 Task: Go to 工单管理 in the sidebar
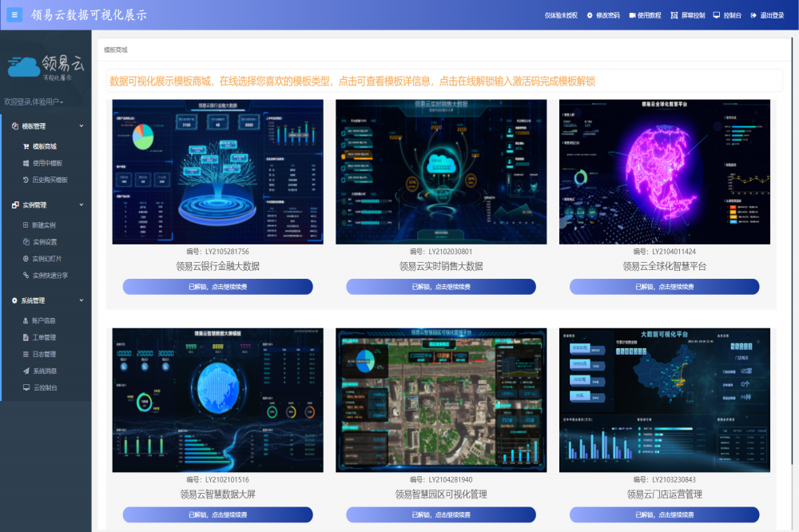point(44,338)
